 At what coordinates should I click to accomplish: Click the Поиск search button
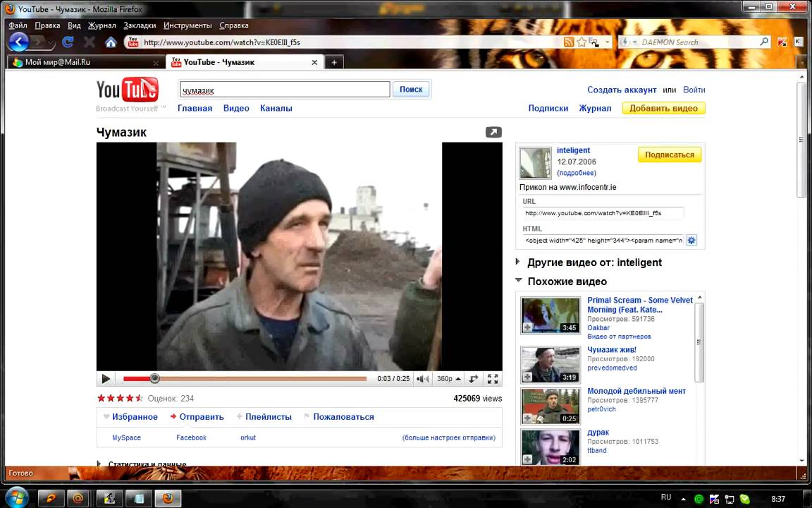(411, 89)
